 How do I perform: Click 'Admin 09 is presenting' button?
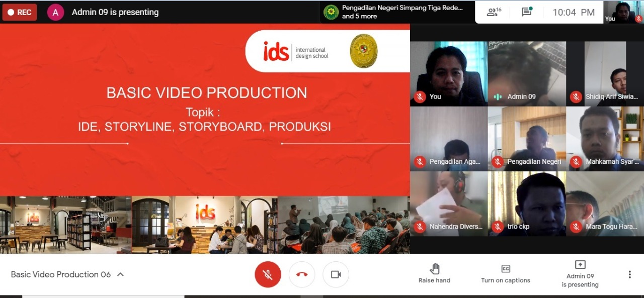pyautogui.click(x=580, y=274)
